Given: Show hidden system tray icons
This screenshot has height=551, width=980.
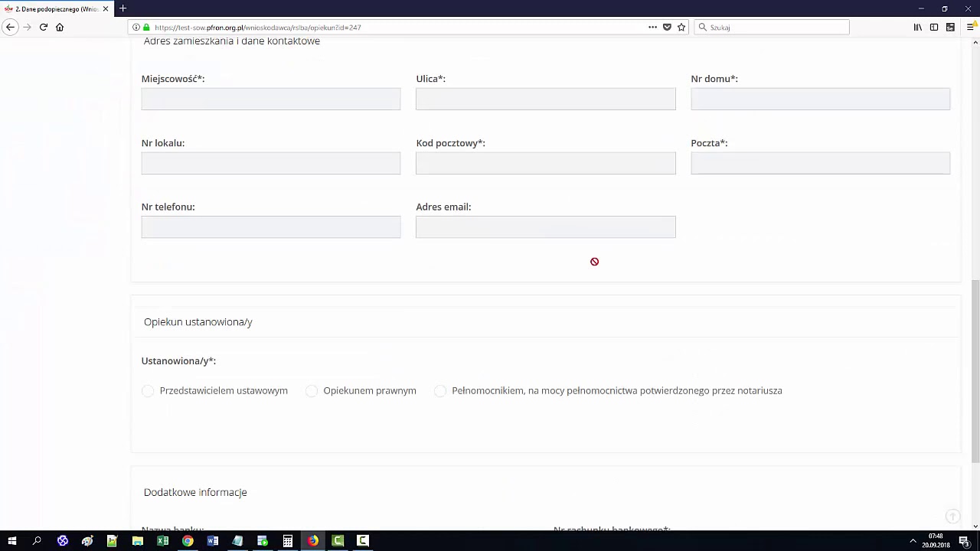Looking at the screenshot, I should point(913,541).
